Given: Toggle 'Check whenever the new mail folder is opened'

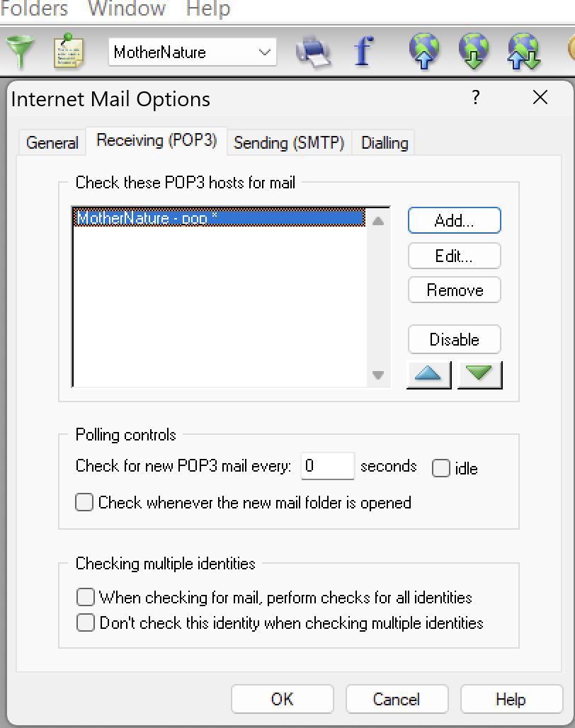Looking at the screenshot, I should click(x=85, y=503).
